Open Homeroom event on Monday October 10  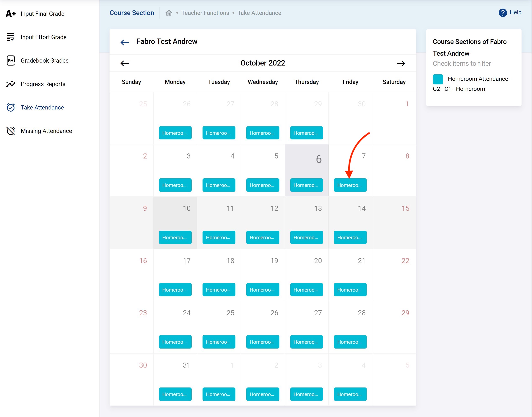pyautogui.click(x=175, y=237)
